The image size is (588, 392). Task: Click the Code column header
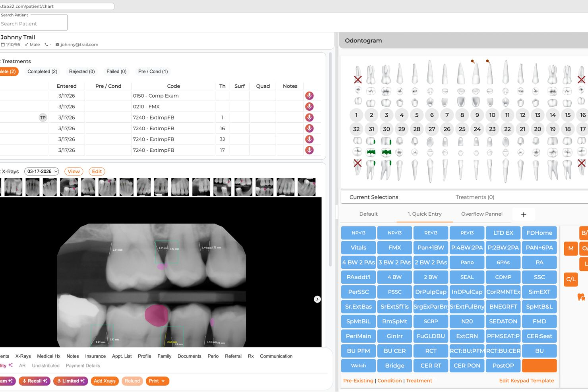tap(173, 86)
